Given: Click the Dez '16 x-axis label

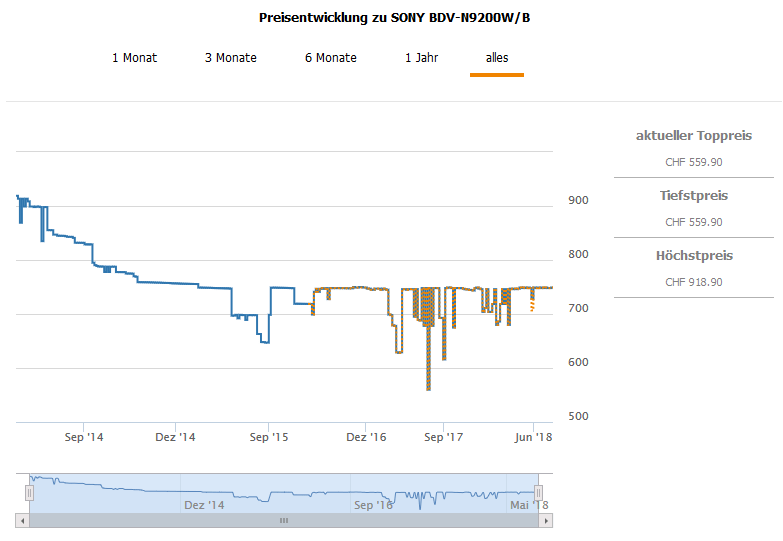Looking at the screenshot, I should point(366,437).
